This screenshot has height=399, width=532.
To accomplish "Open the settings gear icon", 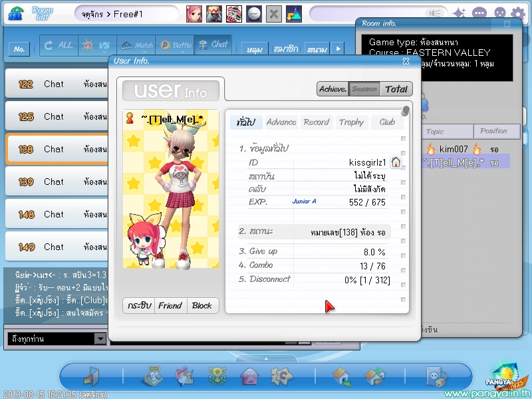I will [x=518, y=13].
